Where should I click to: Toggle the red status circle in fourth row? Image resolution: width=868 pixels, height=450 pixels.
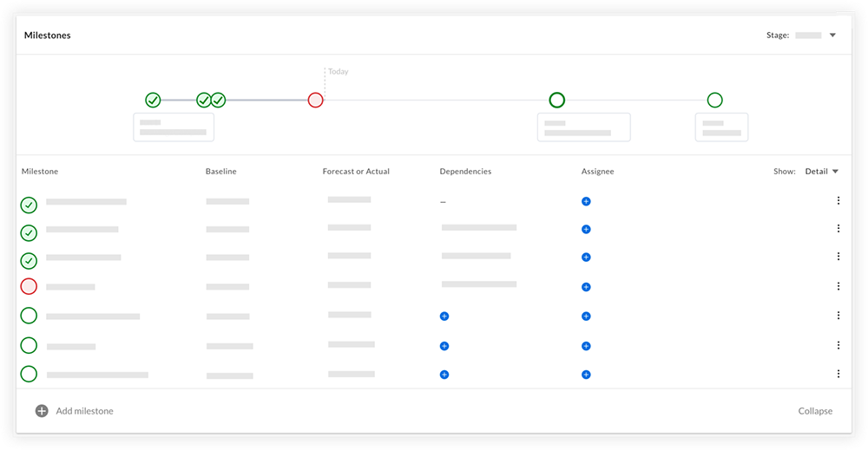(29, 286)
